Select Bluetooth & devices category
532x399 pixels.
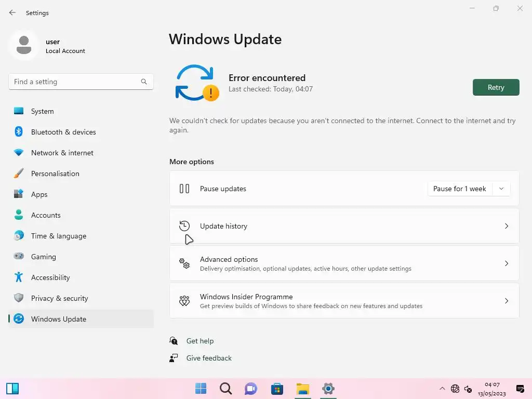point(81,131)
